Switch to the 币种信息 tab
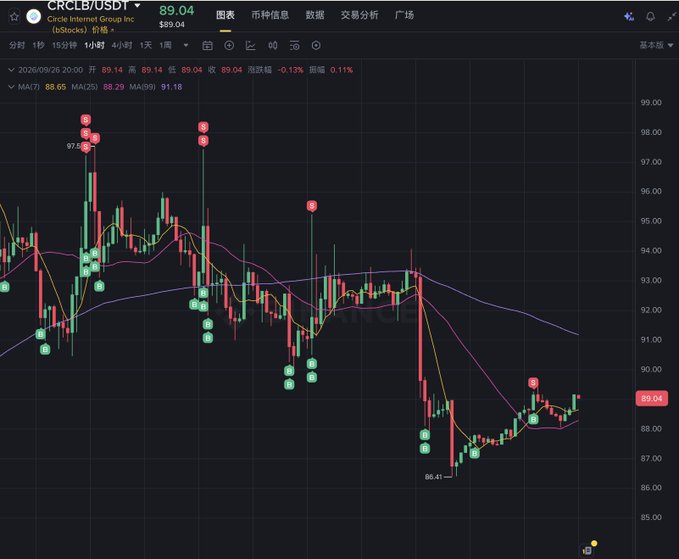The height and width of the screenshot is (559, 679). [270, 15]
